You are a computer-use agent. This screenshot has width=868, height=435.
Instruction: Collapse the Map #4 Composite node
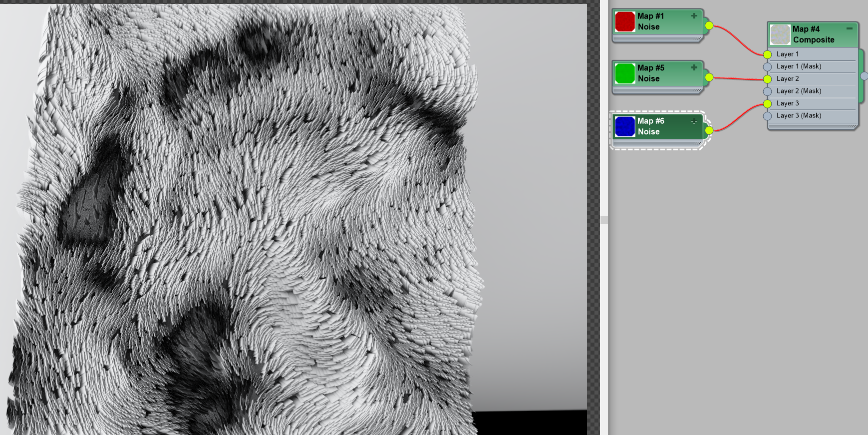(849, 28)
